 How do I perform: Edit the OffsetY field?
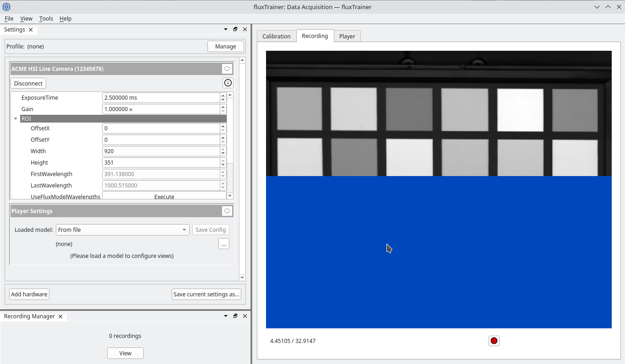161,139
